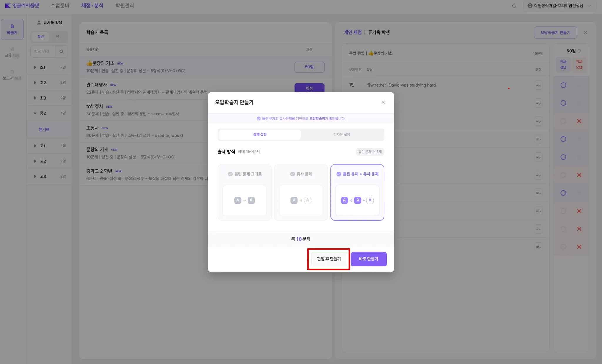Viewport: 602px width, 364px height.
Task: Mark question 1번 correct circle
Action: [563, 85]
